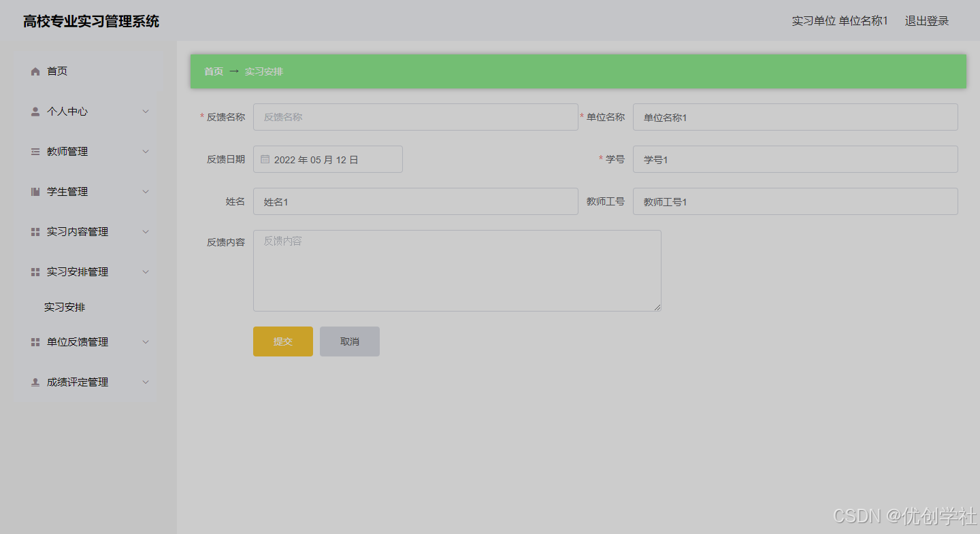Click the grid icon beside 单位反馈管理
The height and width of the screenshot is (534, 980).
pyautogui.click(x=35, y=342)
